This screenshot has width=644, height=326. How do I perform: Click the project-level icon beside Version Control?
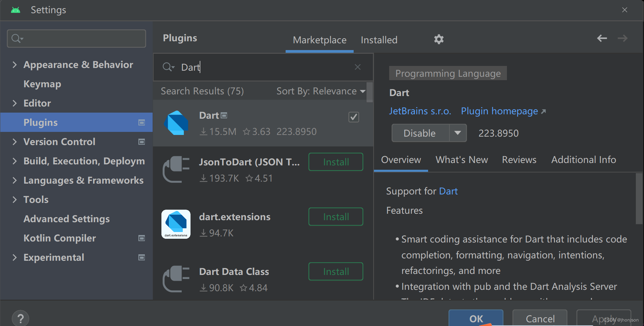tap(142, 142)
